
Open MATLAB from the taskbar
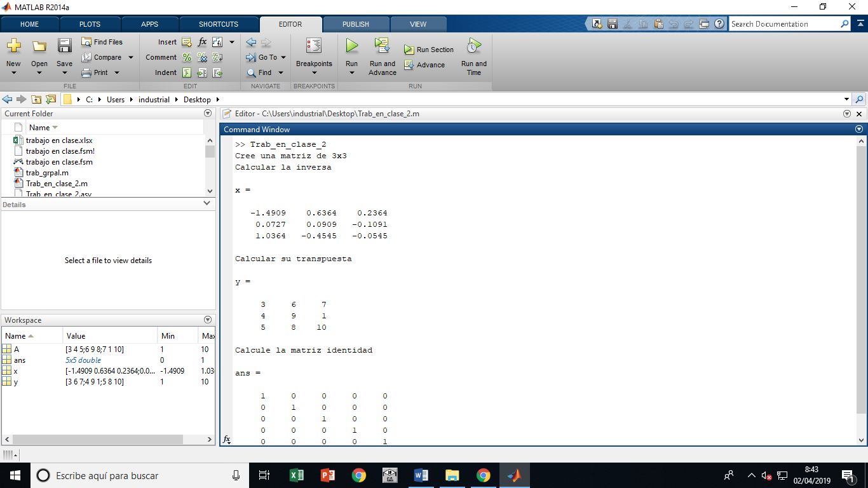(515, 475)
